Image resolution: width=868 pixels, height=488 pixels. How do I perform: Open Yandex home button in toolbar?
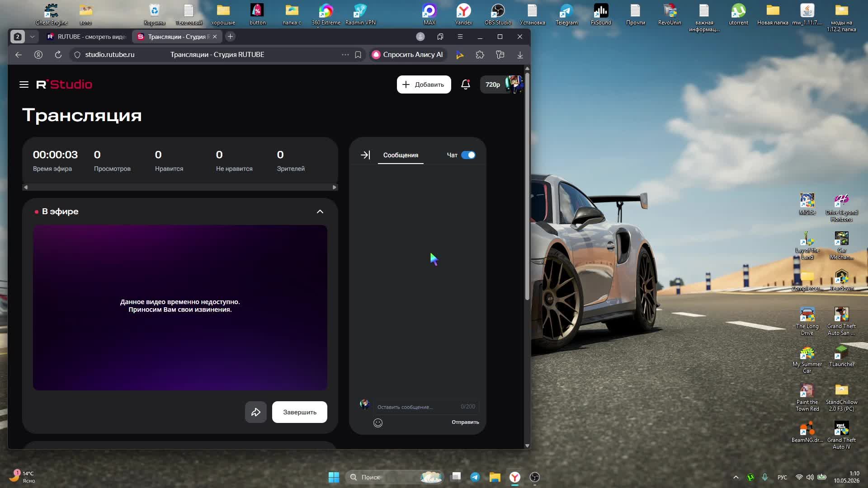point(38,55)
